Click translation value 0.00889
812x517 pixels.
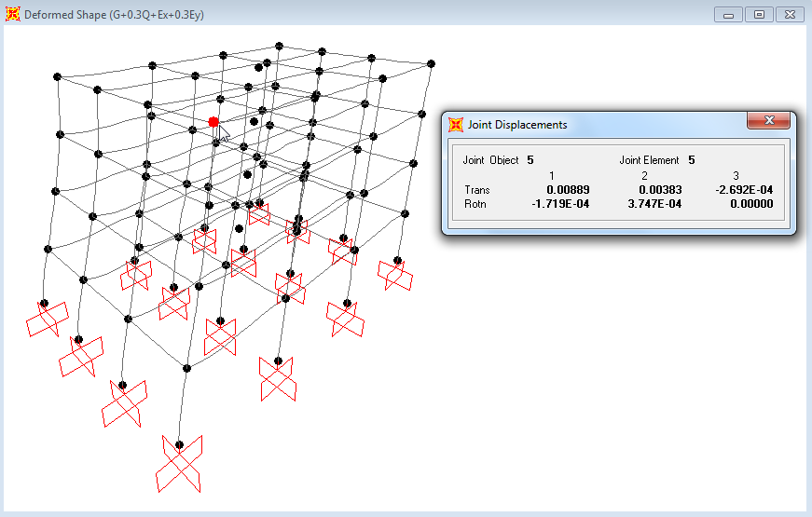click(x=568, y=190)
